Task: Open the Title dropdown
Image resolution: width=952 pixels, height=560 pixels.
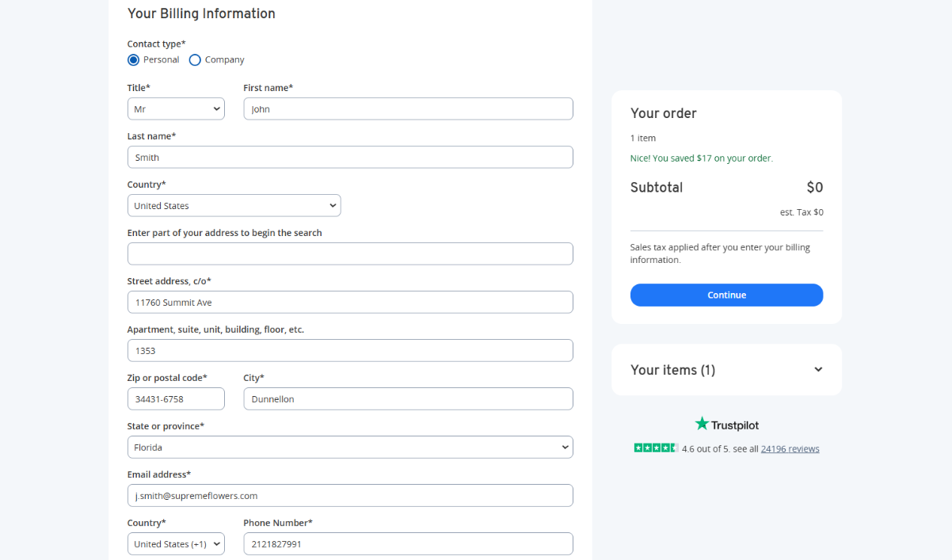Action: 176,109
